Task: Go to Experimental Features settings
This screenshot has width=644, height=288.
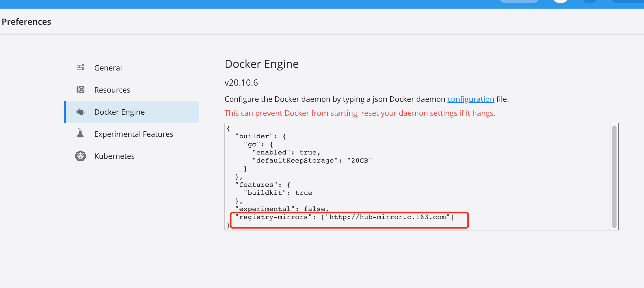Action: [x=134, y=134]
